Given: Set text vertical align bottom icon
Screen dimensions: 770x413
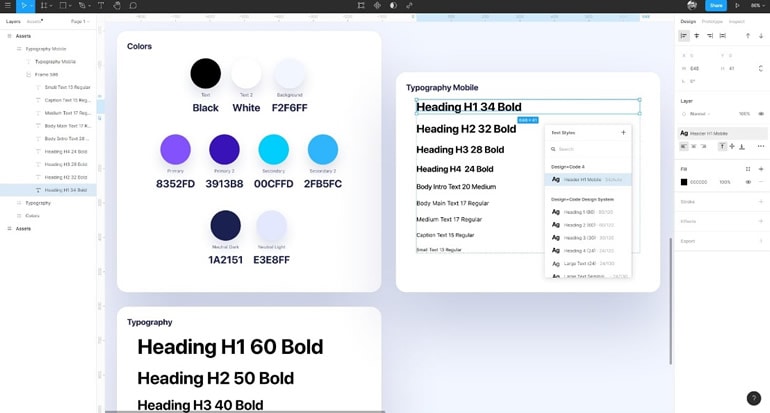Looking at the screenshot, I should point(742,146).
